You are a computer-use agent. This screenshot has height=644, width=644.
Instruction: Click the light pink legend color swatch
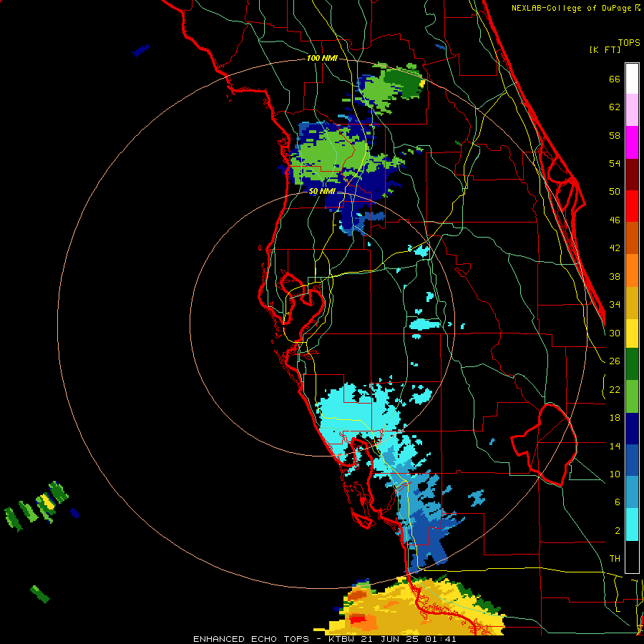(x=632, y=109)
